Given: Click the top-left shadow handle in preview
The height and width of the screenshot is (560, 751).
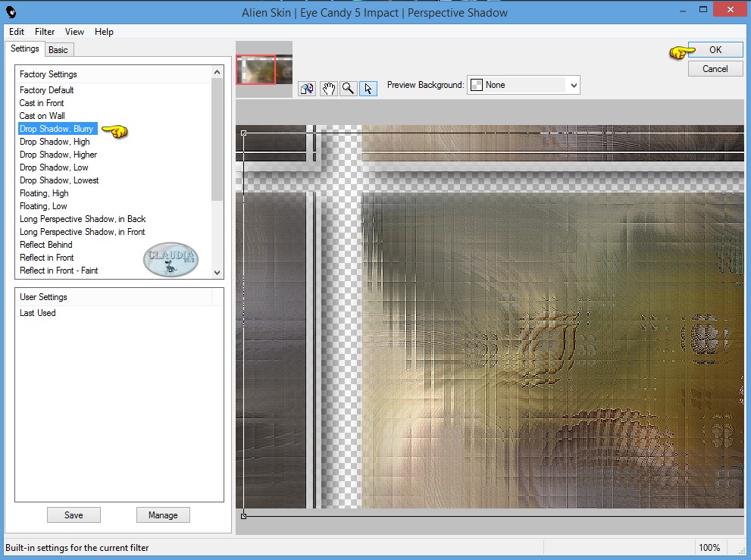Looking at the screenshot, I should click(x=244, y=133).
